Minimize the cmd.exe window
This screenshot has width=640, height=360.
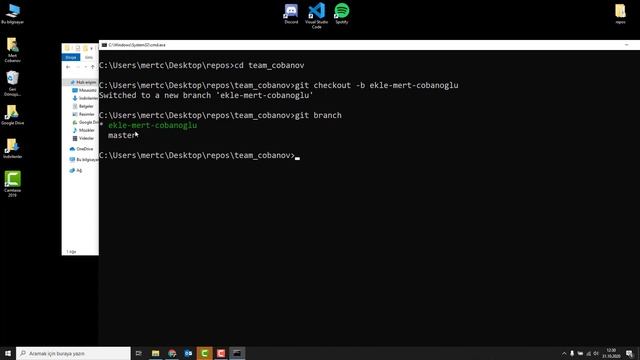(627, 45)
